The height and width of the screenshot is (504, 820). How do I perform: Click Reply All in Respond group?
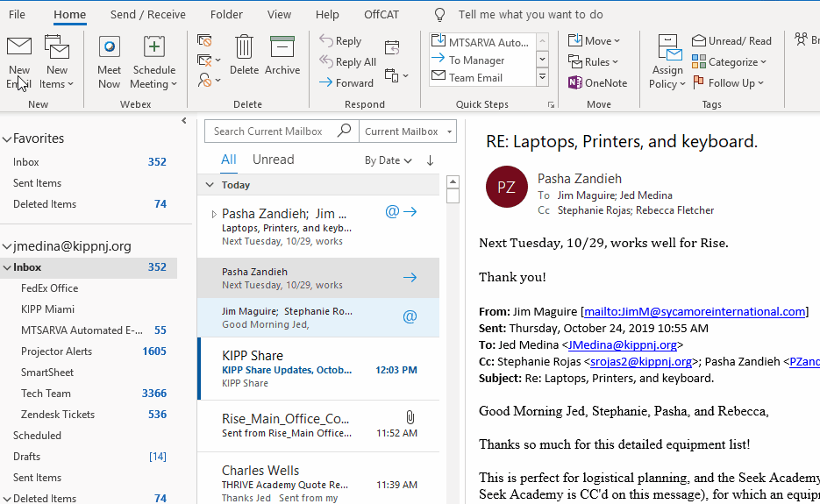pyautogui.click(x=348, y=61)
